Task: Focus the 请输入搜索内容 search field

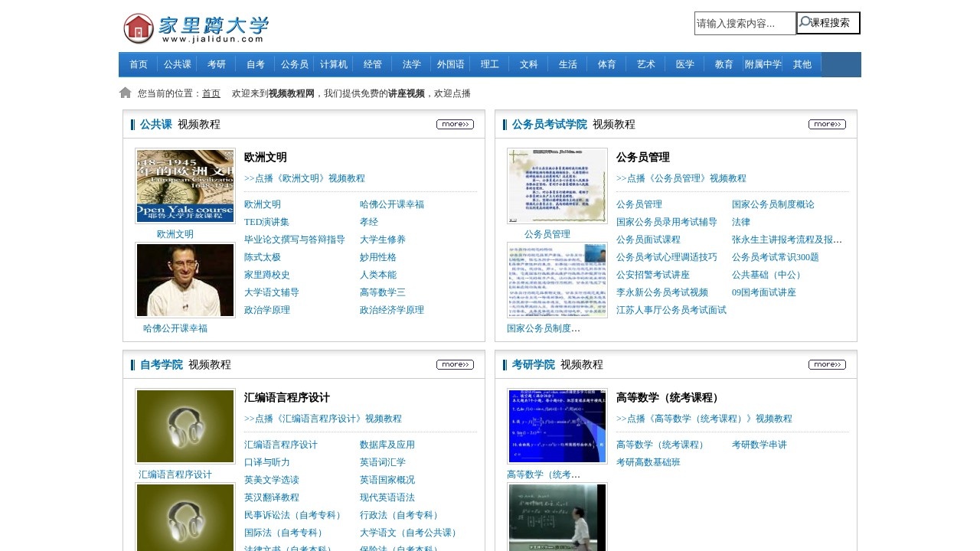Action: point(745,23)
